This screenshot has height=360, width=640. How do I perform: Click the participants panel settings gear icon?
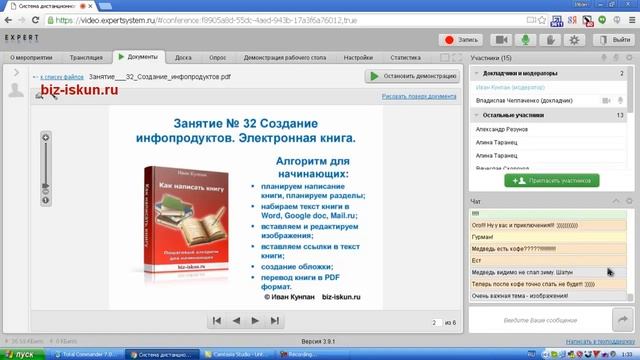(x=629, y=58)
